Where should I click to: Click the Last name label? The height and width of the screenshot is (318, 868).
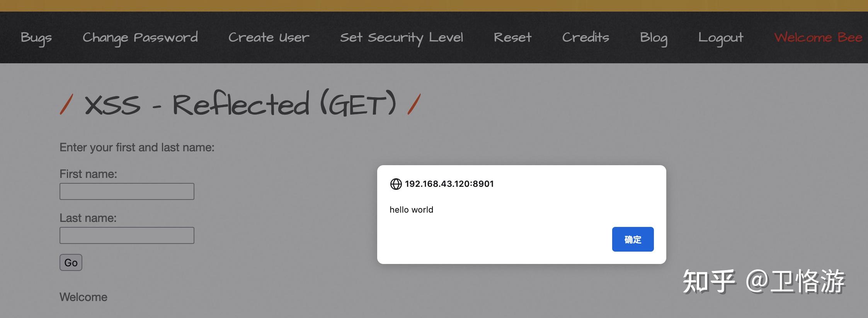[88, 218]
